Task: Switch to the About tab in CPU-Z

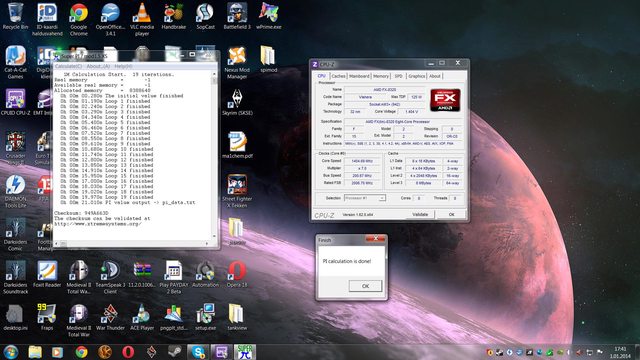Action: [x=435, y=76]
